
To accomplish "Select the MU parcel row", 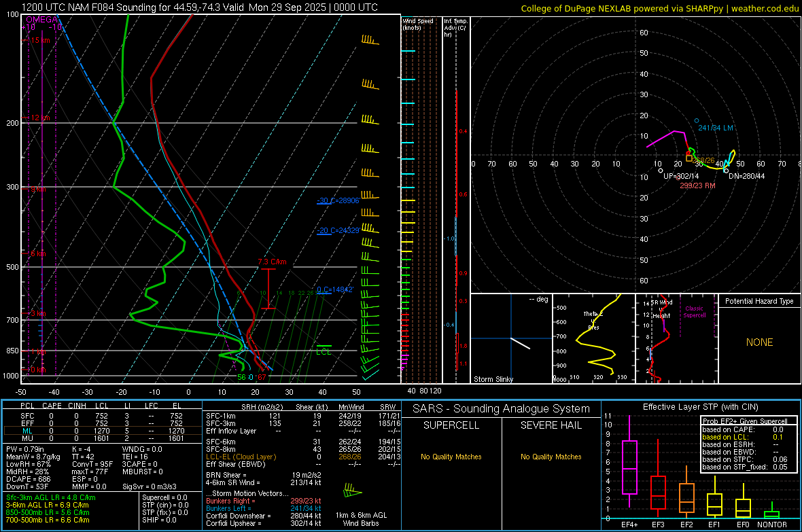I will [103, 438].
